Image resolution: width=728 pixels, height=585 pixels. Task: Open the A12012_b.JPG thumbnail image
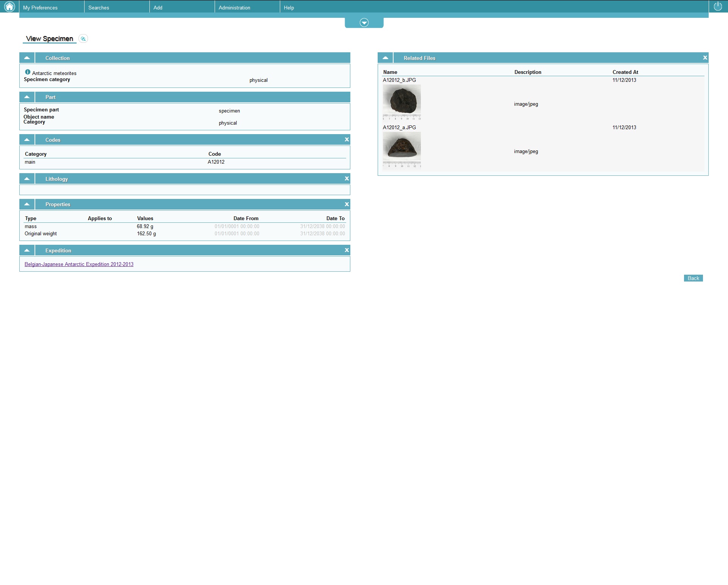(x=402, y=102)
